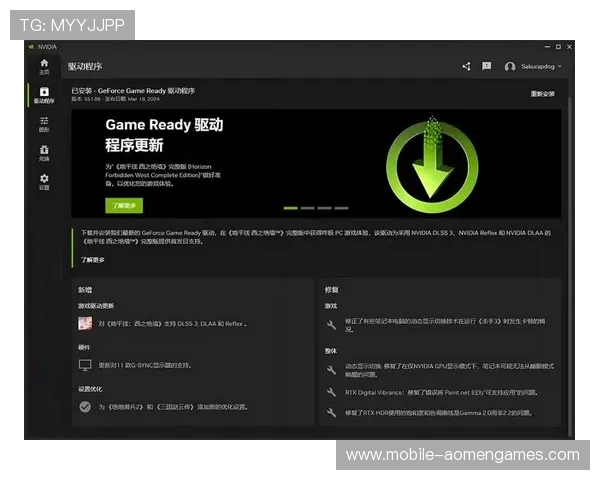Select first banner carousel indicator
Viewport: 600px width, 480px height.
tap(290, 208)
